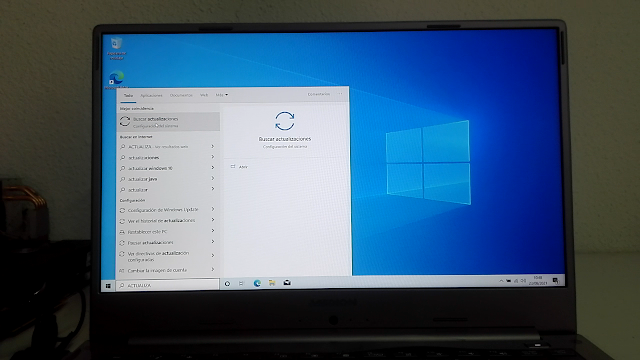This screenshot has height=360, width=640.
Task: Show hidden tray icons chevron
Action: click(x=501, y=281)
